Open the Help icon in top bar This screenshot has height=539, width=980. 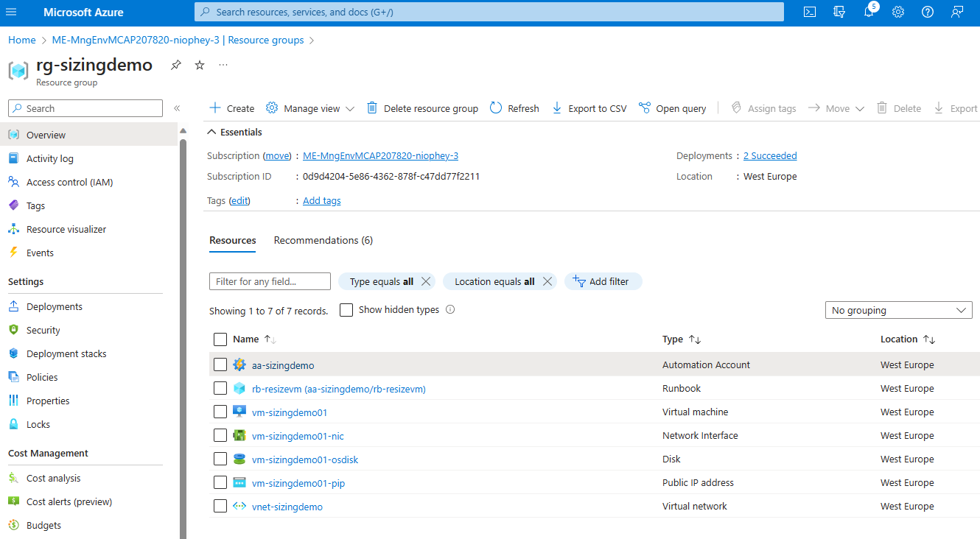point(927,12)
